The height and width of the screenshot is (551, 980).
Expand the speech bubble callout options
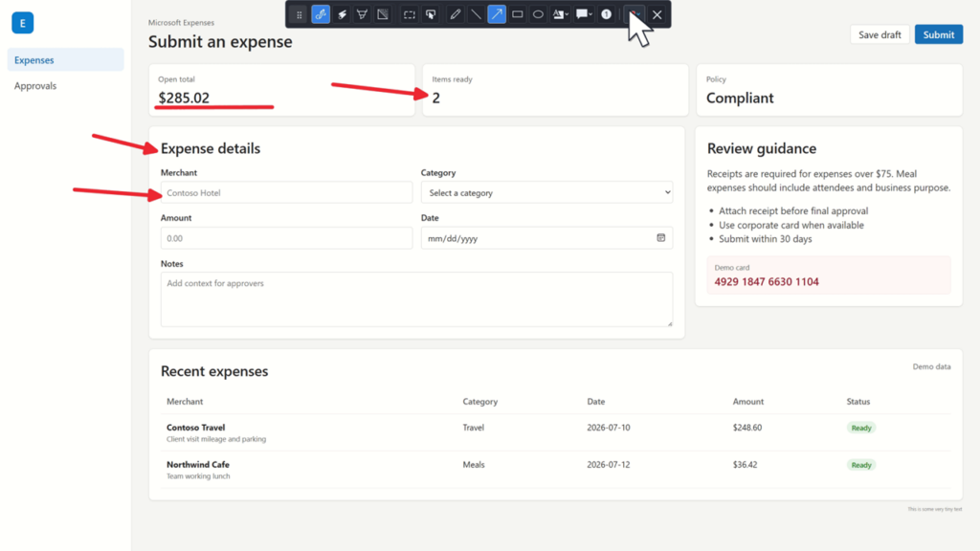(x=590, y=14)
